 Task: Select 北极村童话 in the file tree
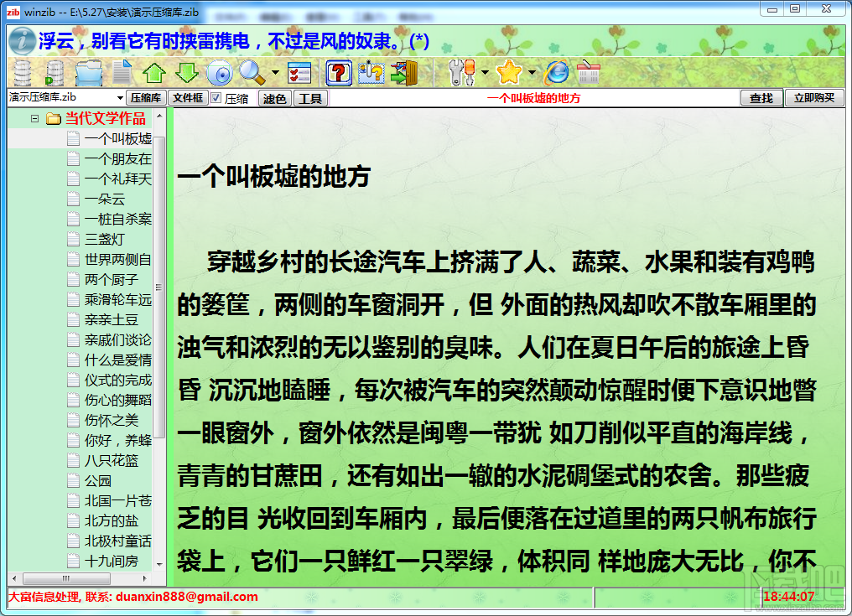[x=118, y=541]
